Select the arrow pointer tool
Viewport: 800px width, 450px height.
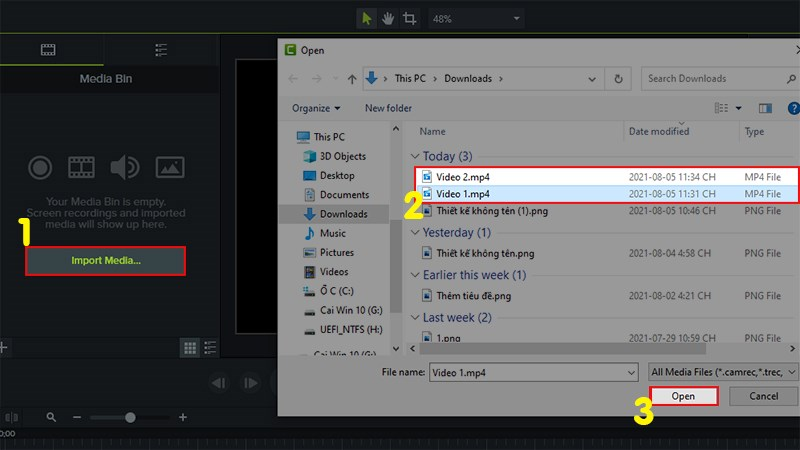point(367,18)
